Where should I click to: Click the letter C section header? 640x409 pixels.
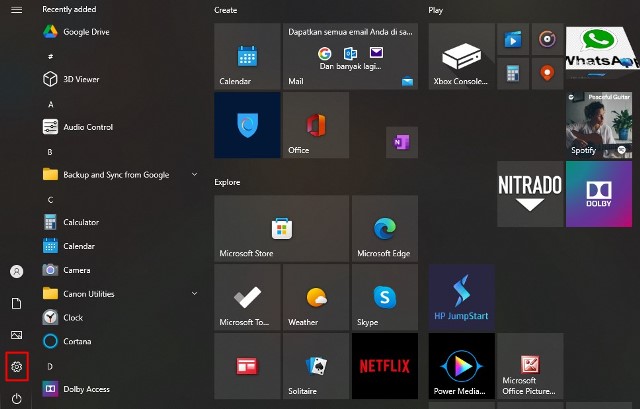[50, 200]
